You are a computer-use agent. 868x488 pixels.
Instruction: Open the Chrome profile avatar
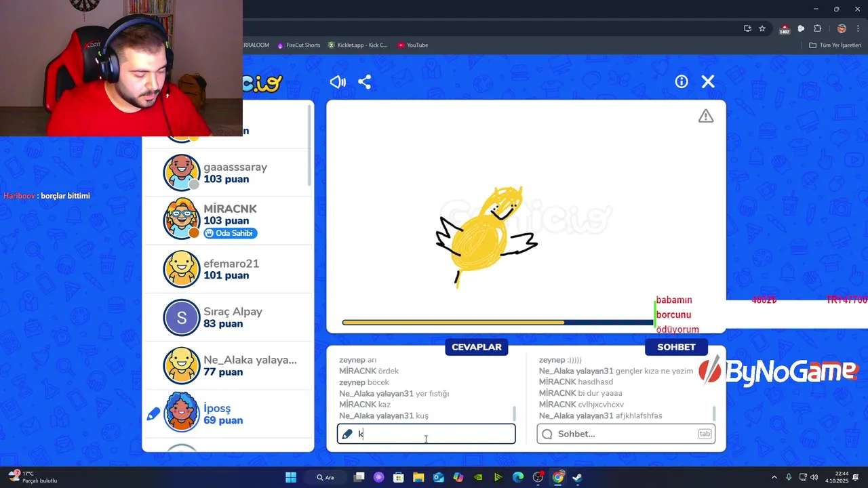[x=842, y=28]
